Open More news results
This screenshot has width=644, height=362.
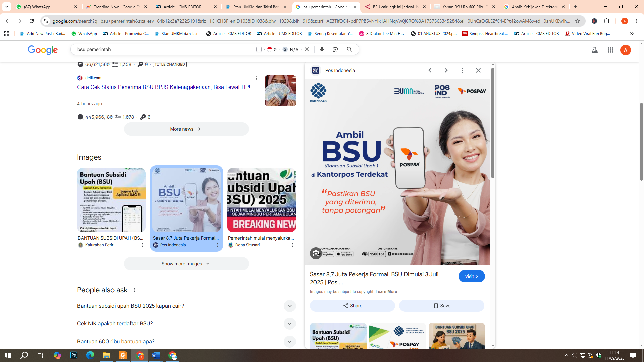186,129
